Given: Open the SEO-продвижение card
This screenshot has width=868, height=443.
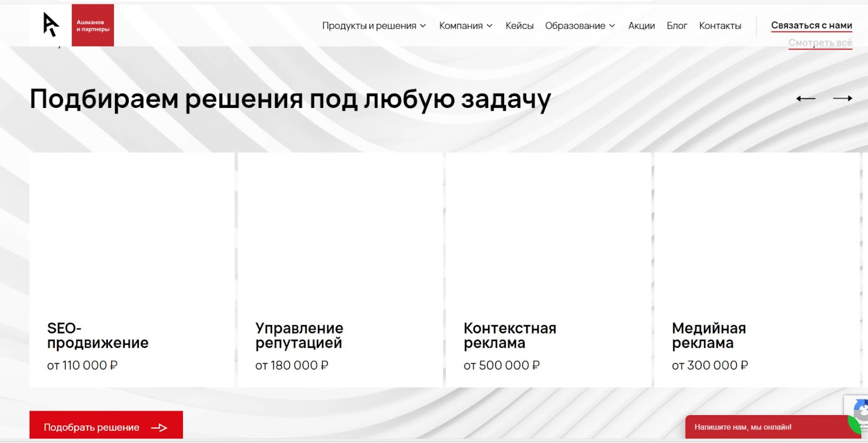Looking at the screenshot, I should click(132, 270).
